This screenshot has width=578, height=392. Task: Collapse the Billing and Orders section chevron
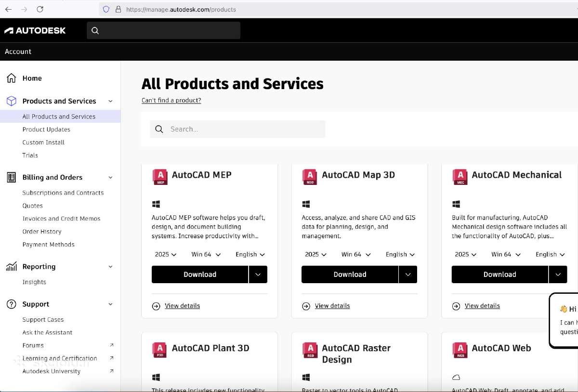[110, 177]
